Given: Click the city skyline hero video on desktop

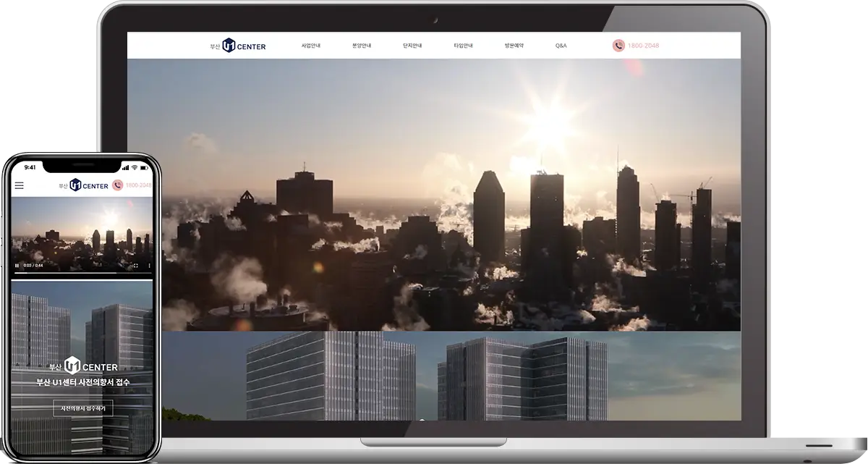Looking at the screenshot, I should 434,195.
